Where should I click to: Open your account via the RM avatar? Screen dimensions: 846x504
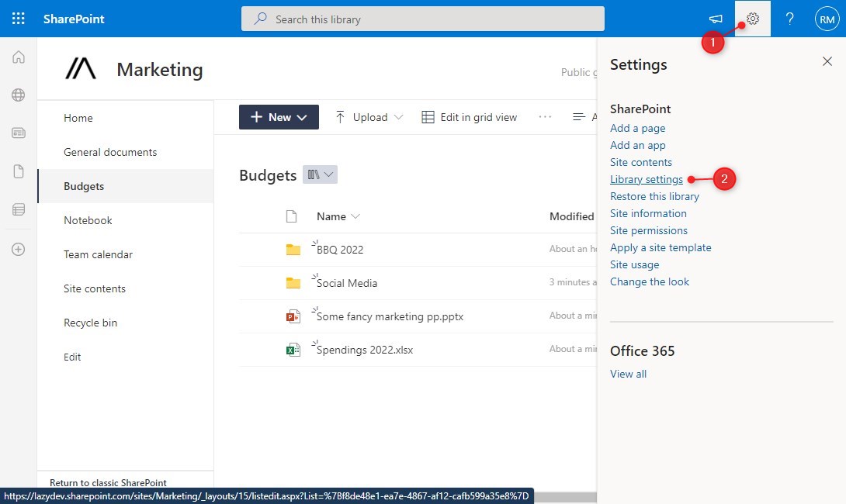[826, 18]
